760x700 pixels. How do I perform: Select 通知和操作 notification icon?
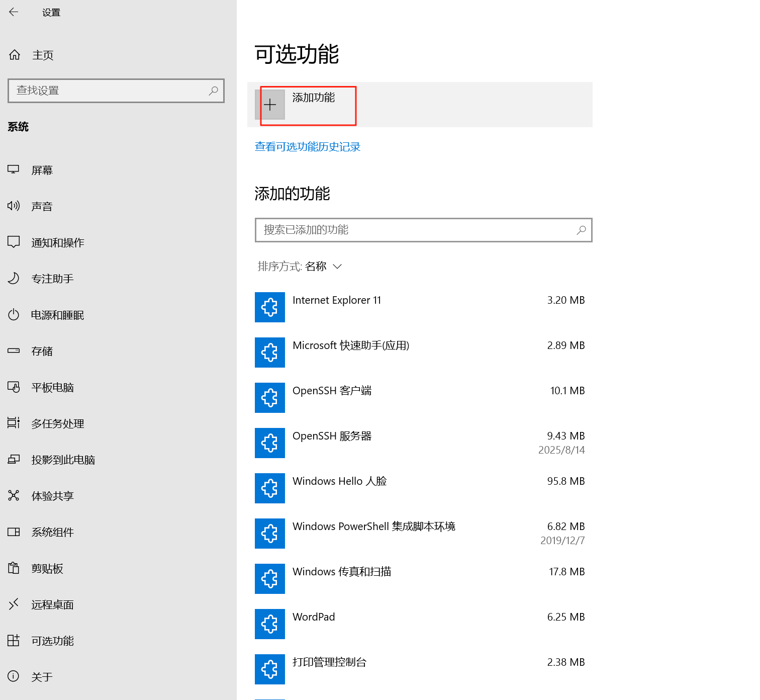pyautogui.click(x=14, y=242)
